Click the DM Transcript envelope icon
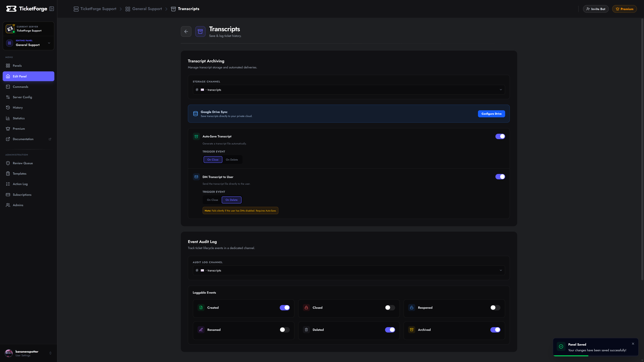The width and height of the screenshot is (644, 362). coord(196,177)
